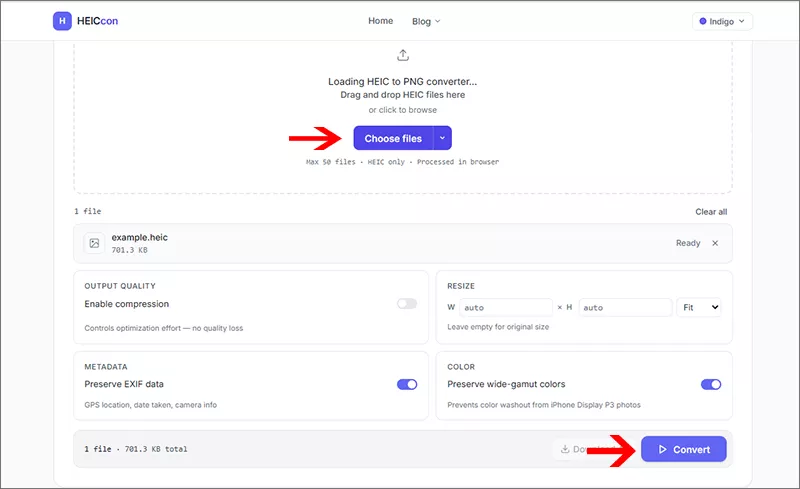Viewport: 800px width, 489px height.
Task: Toggle Enable compression switch
Action: [x=407, y=304]
